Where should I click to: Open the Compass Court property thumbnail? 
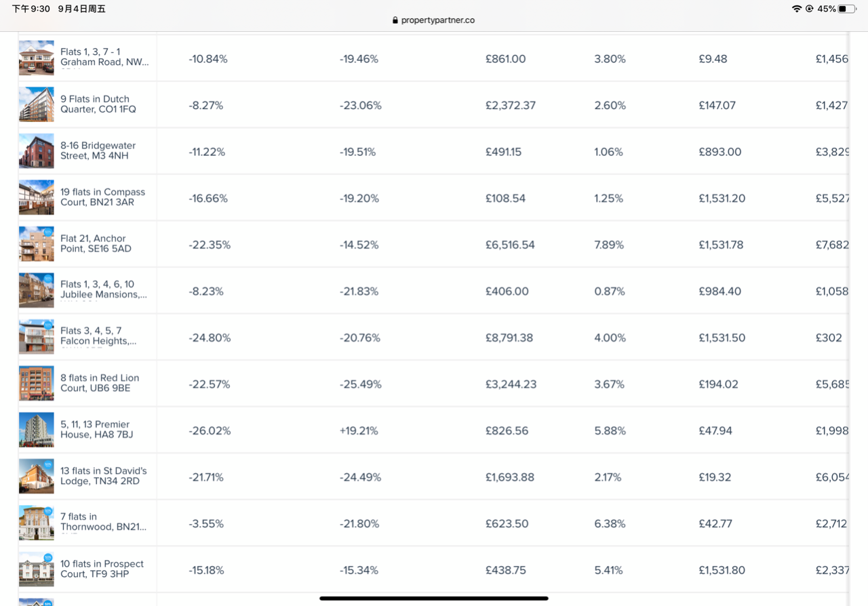[x=37, y=197]
